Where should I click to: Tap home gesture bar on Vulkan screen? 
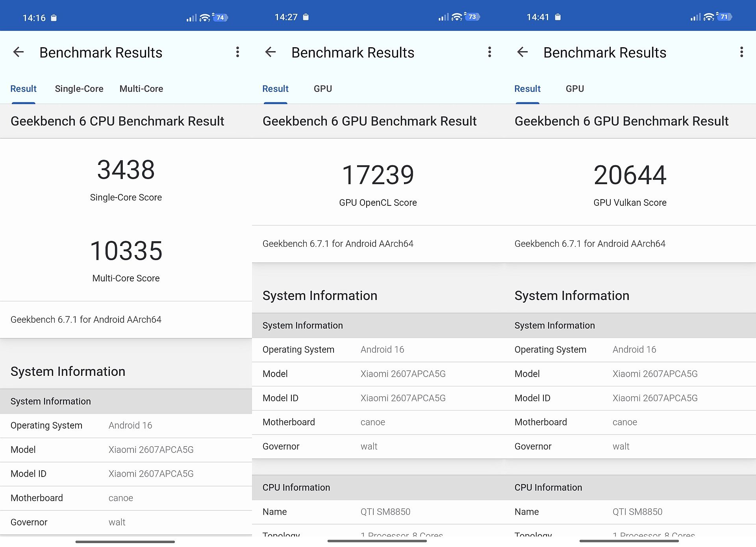click(629, 541)
